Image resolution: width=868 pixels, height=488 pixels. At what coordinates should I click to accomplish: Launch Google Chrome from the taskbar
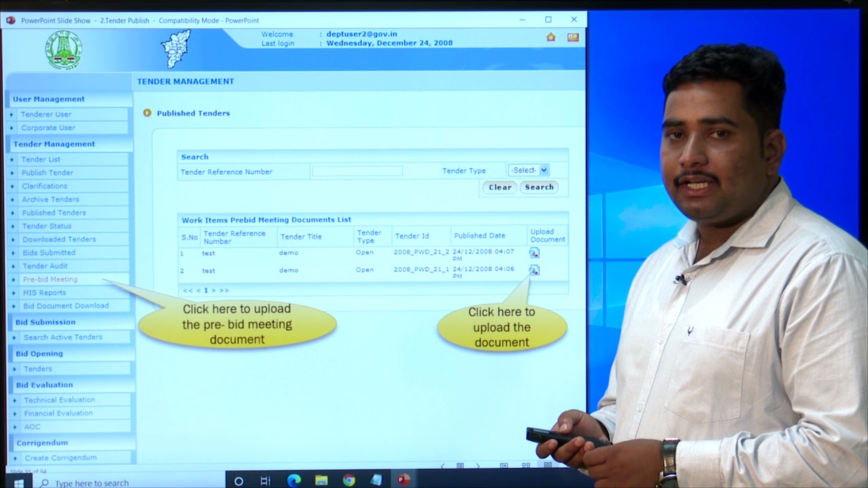pos(349,481)
